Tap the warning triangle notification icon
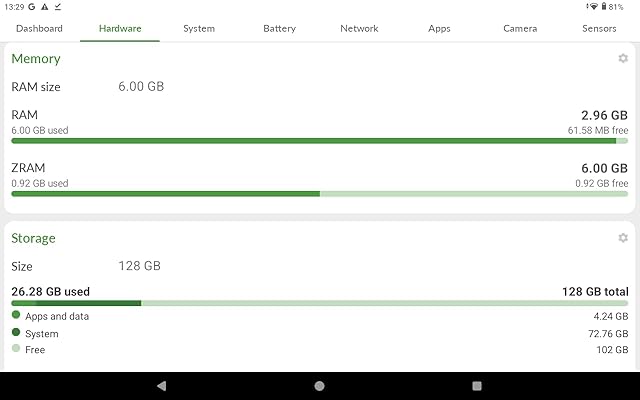640x400 pixels. tap(44, 7)
